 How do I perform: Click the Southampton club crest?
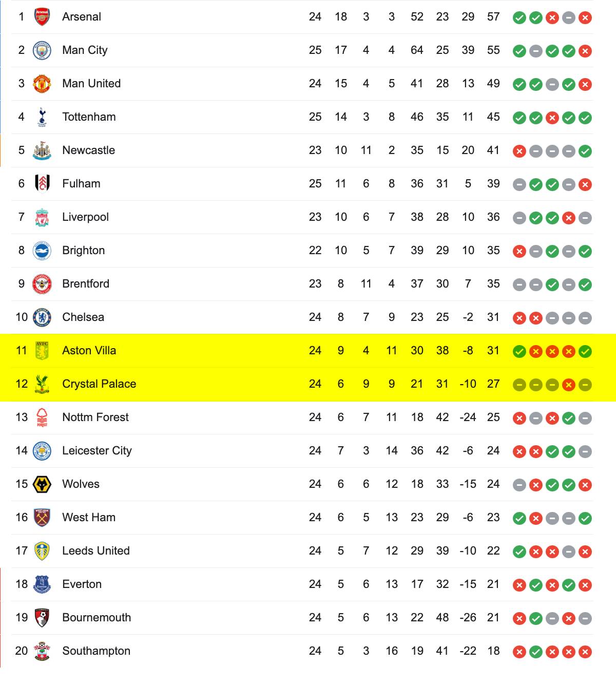[x=42, y=651]
